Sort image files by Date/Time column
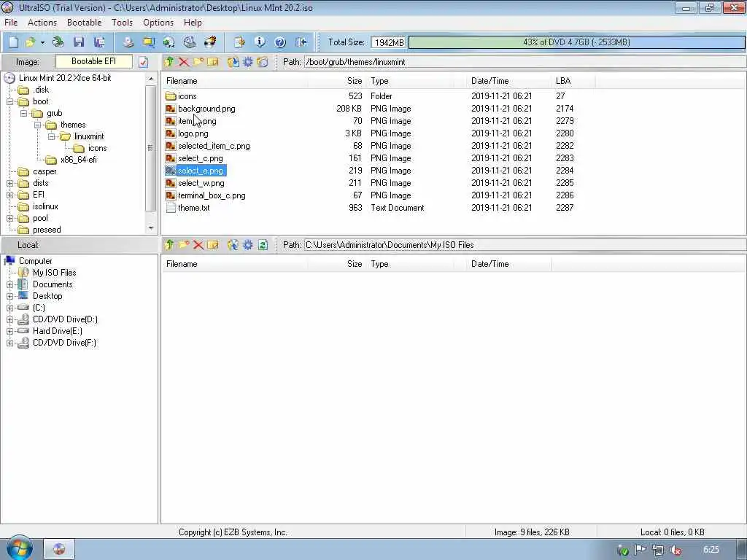This screenshot has width=747, height=560. 508,81
